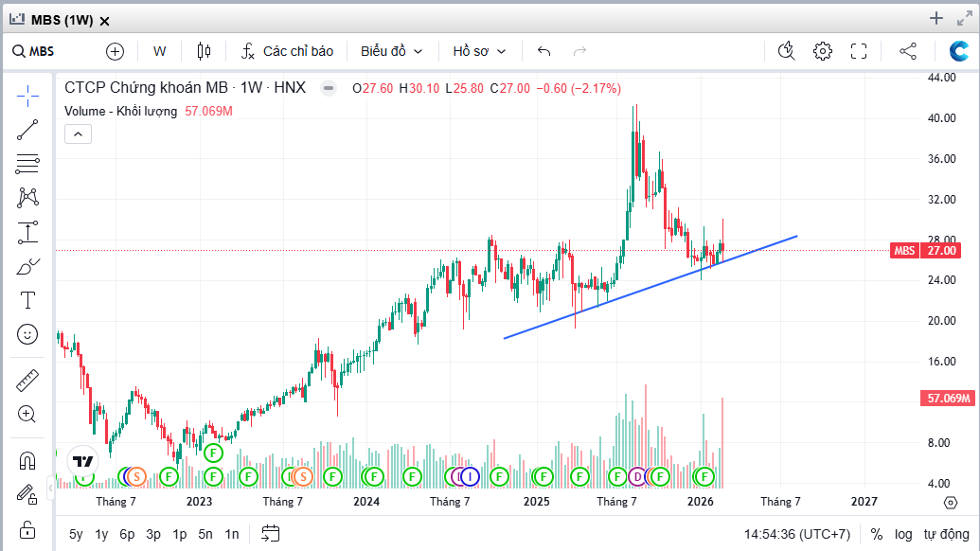Select the ruler measure tool
The width and height of the screenshot is (980, 551).
click(27, 381)
